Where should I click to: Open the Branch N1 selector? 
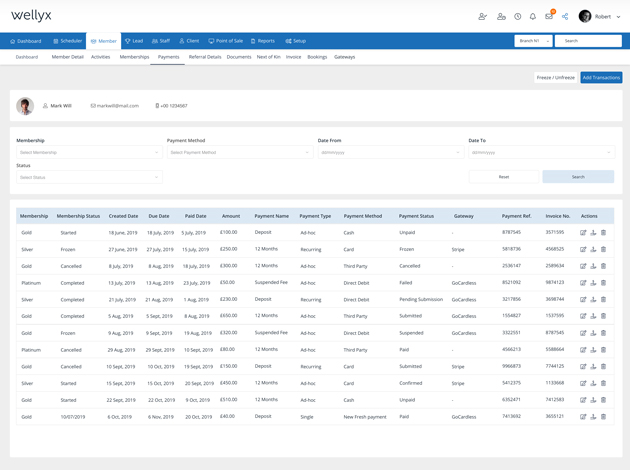coord(533,41)
